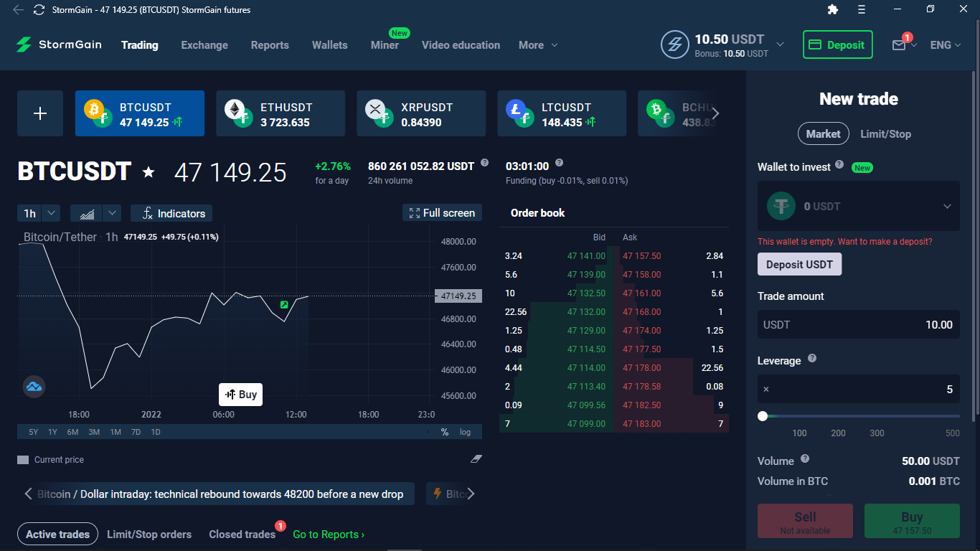Viewport: 980px width, 551px height.
Task: Click the Full screen chart button
Action: 442,212
